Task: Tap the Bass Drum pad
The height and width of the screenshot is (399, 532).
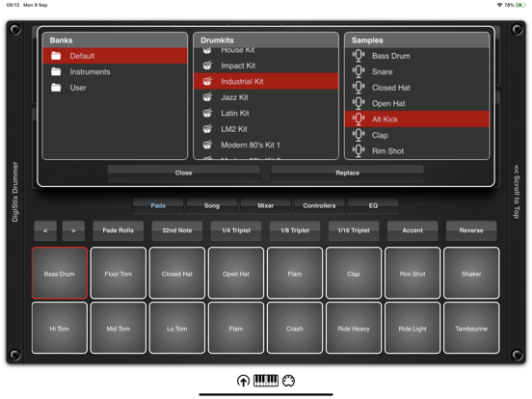Action: tap(60, 274)
